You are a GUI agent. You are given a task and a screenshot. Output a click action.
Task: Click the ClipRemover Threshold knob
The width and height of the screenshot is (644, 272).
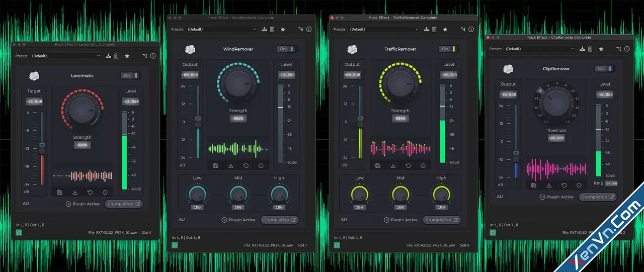pyautogui.click(x=556, y=104)
